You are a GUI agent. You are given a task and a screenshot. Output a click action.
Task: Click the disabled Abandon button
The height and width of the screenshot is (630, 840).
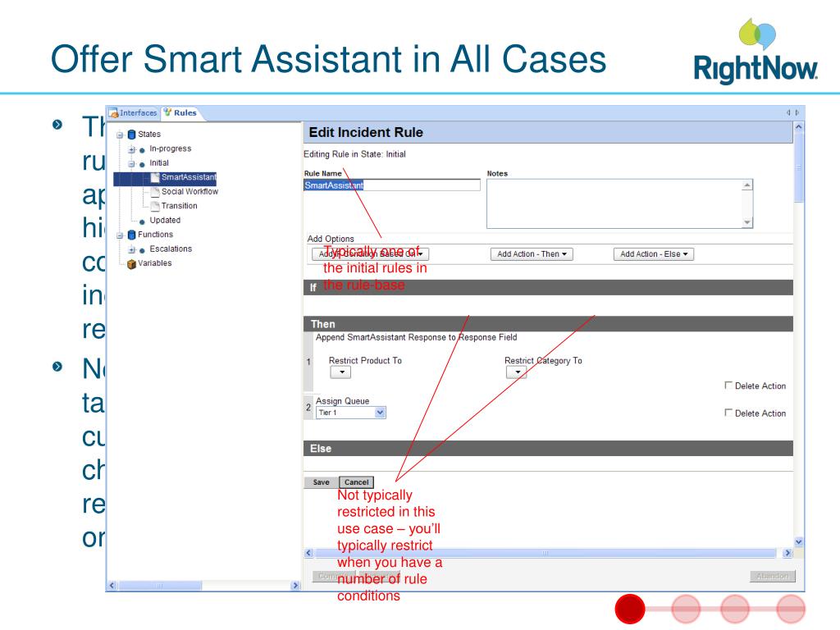tap(773, 576)
